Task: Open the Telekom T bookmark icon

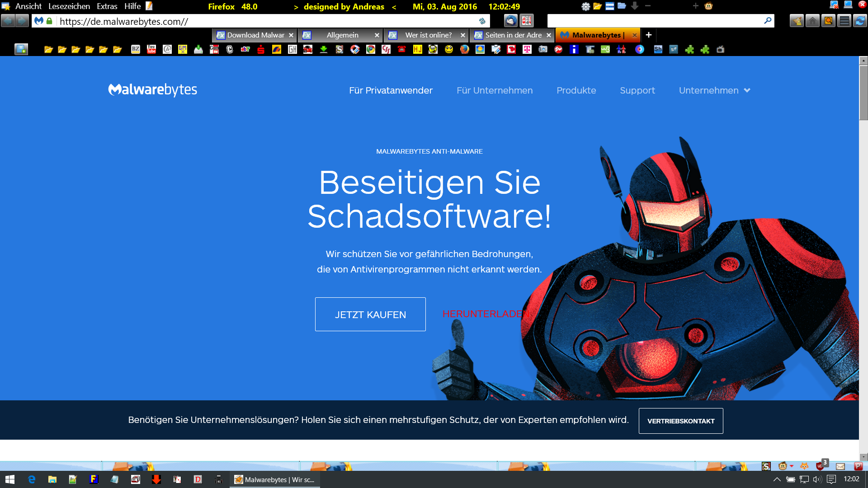Action: (x=527, y=50)
